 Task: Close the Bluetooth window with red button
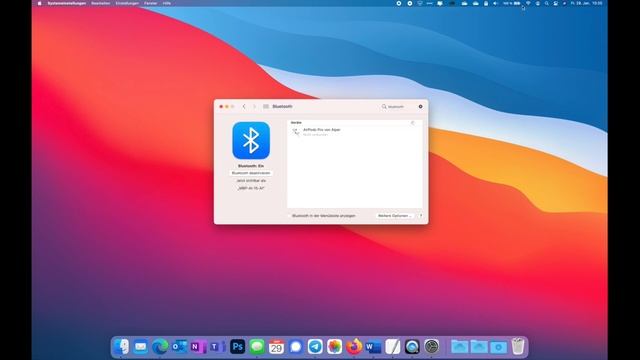(221, 107)
